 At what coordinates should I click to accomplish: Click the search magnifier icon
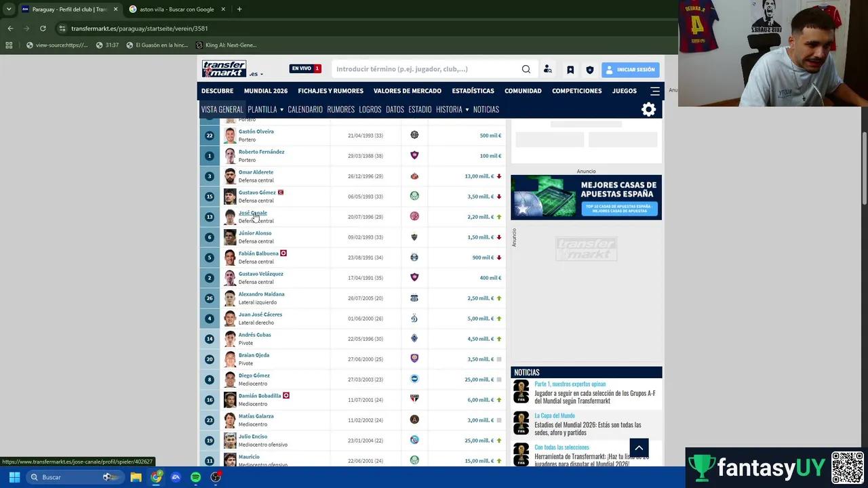pos(526,69)
